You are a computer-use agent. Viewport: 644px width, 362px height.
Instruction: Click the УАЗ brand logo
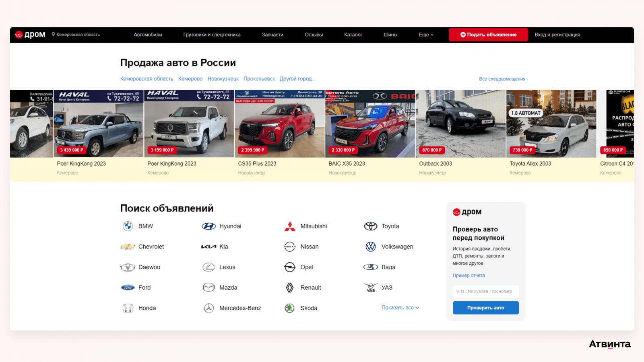click(371, 288)
